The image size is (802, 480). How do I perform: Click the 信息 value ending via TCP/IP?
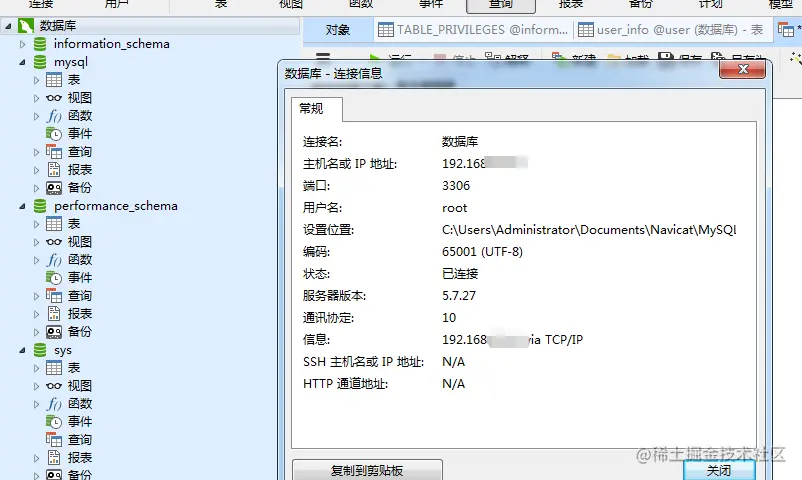(513, 340)
